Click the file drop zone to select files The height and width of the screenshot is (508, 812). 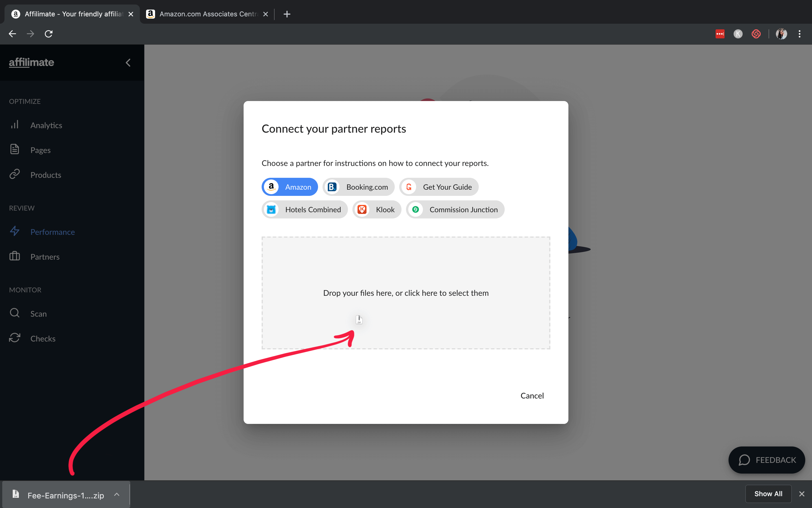[x=406, y=293]
